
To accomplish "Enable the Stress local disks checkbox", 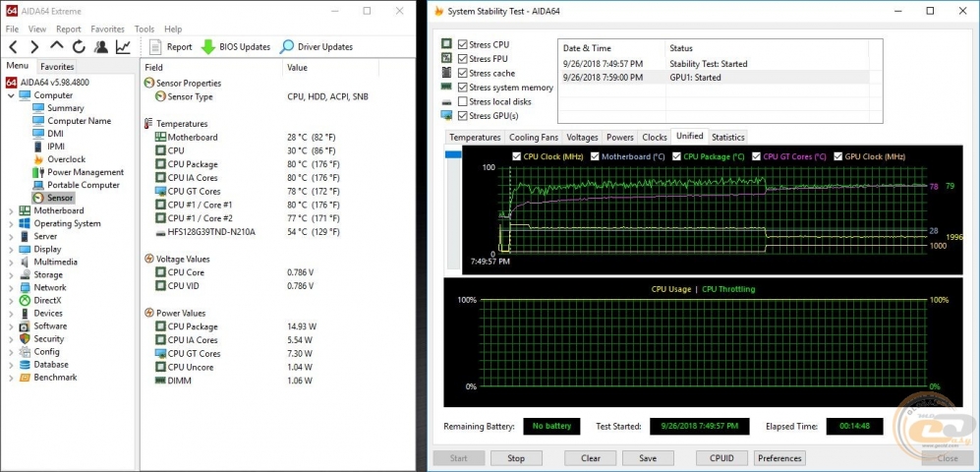I will coord(463,101).
